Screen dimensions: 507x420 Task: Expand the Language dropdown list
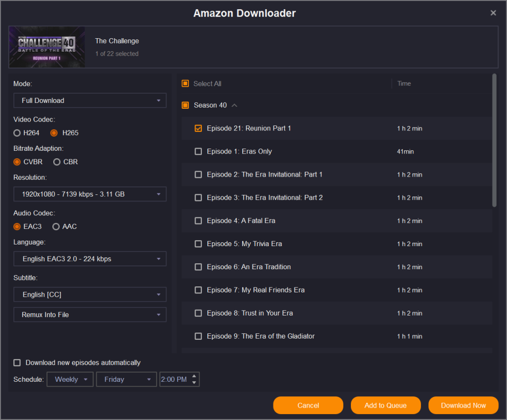tap(90, 259)
